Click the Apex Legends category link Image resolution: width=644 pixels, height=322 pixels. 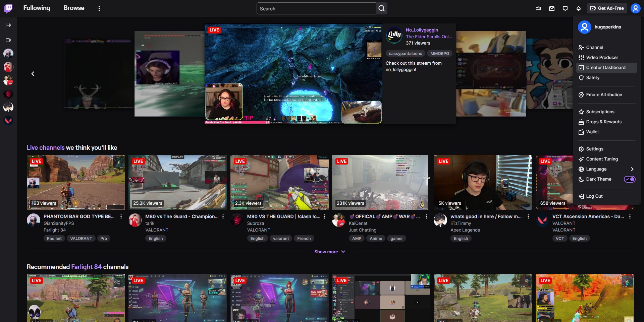[x=465, y=230]
